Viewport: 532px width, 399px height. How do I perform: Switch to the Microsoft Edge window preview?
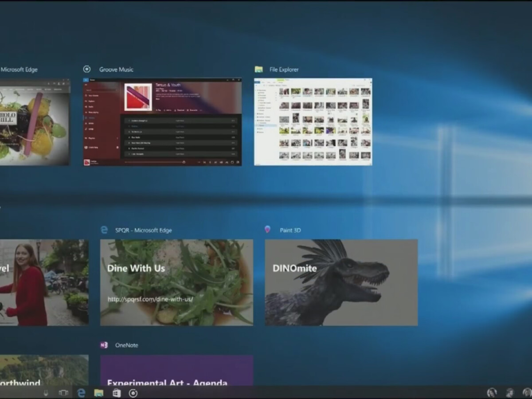click(x=35, y=122)
